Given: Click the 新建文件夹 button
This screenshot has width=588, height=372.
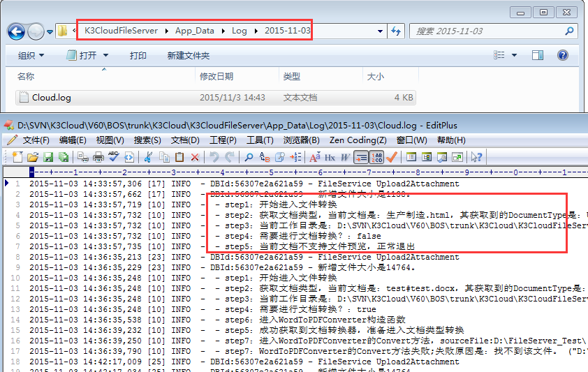Looking at the screenshot, I should pos(188,56).
